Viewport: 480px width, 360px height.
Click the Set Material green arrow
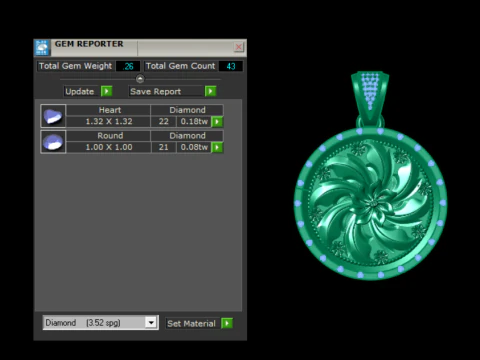click(227, 323)
